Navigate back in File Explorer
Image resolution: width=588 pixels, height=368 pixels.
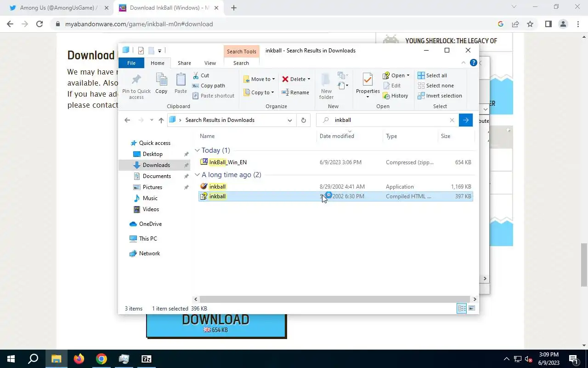(127, 120)
